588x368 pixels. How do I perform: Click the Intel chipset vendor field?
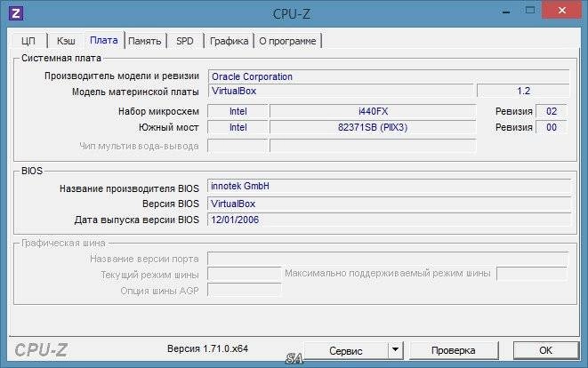(x=238, y=111)
